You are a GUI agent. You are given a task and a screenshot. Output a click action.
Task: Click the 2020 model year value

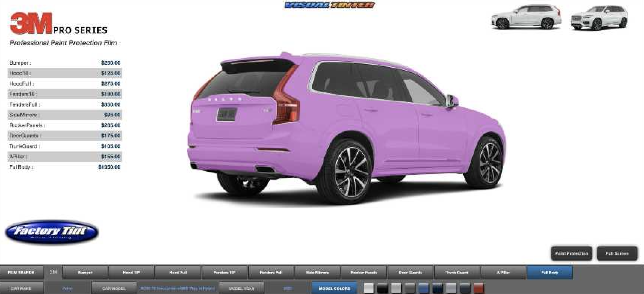(288, 288)
